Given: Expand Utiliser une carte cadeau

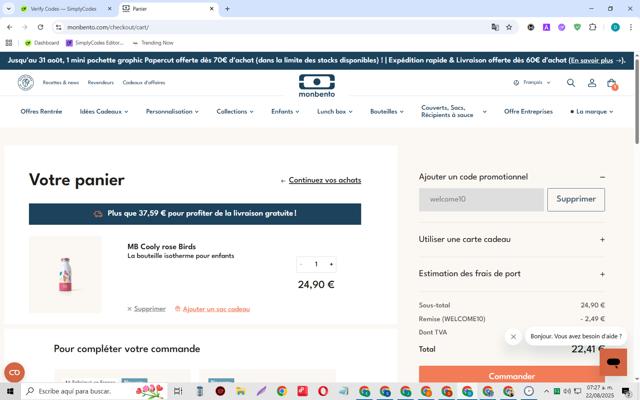Looking at the screenshot, I should pyautogui.click(x=602, y=240).
